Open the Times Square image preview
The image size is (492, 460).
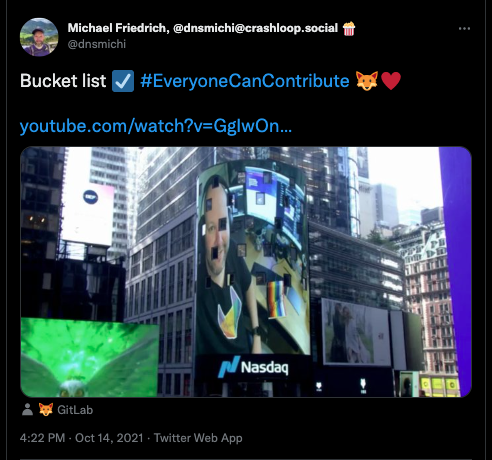[x=246, y=272]
